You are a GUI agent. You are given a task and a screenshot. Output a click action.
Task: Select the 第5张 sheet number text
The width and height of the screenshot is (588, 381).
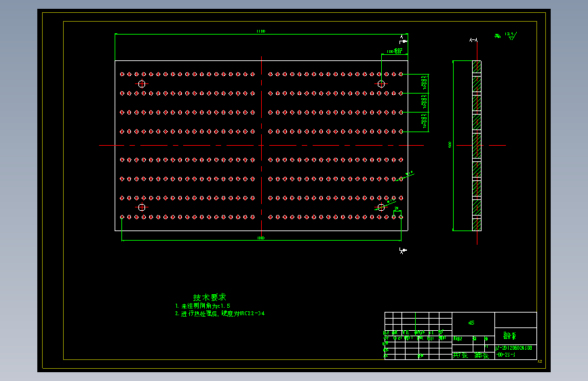tap(482, 355)
